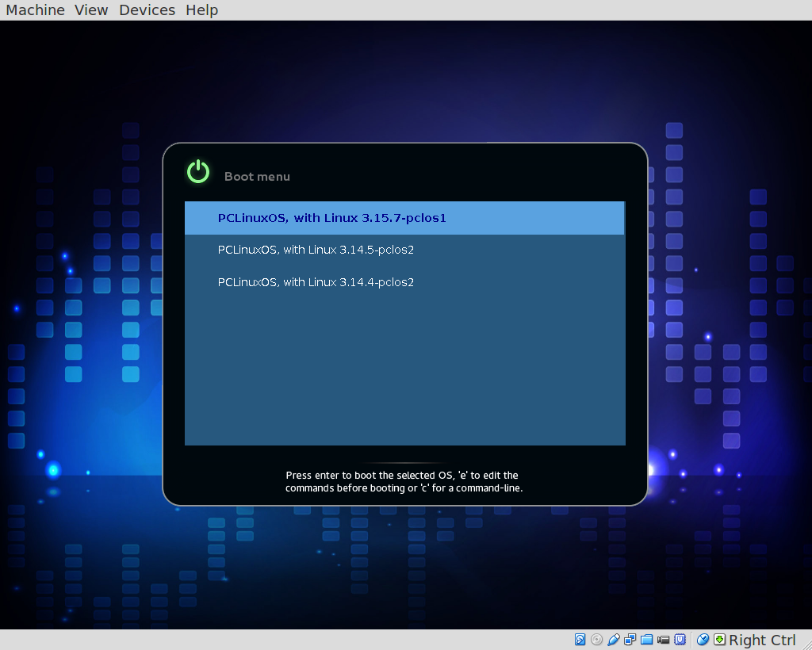The image size is (812, 650).
Task: Click the video capture camera icon
Action: (663, 640)
